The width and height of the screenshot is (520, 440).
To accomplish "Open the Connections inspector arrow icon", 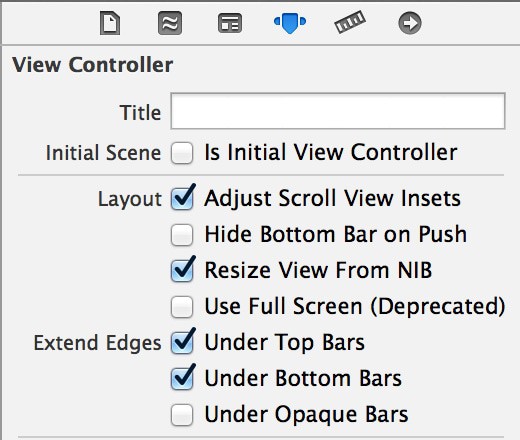I will click(410, 23).
